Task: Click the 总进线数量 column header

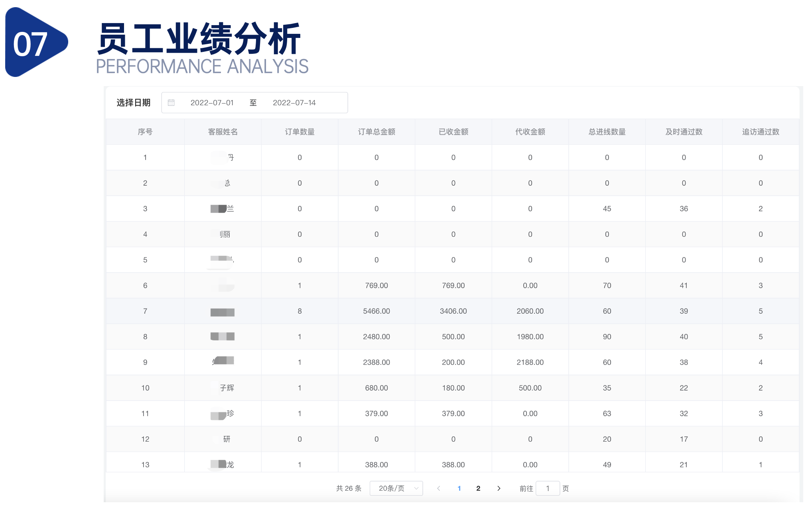Action: (x=607, y=132)
